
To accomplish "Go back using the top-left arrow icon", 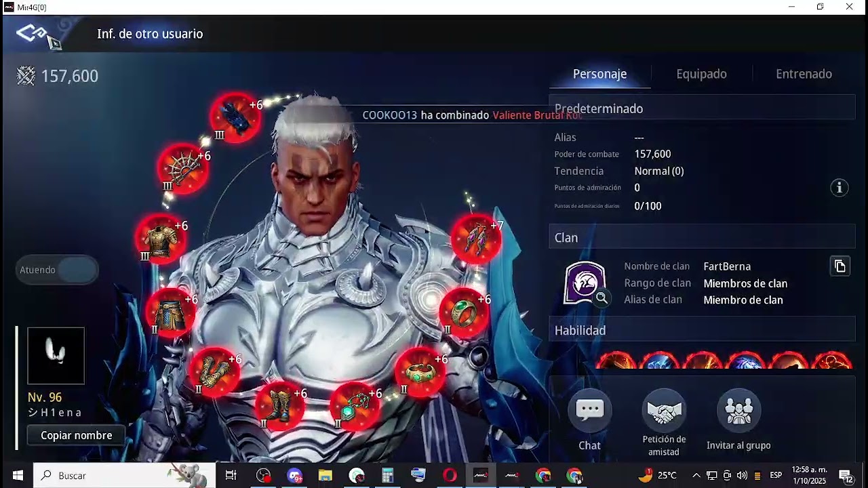I will [32, 33].
